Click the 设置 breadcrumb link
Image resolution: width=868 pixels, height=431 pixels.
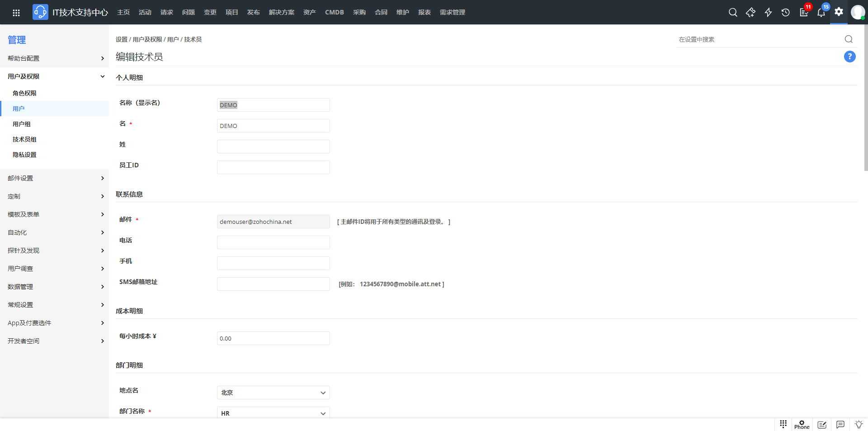pyautogui.click(x=122, y=39)
